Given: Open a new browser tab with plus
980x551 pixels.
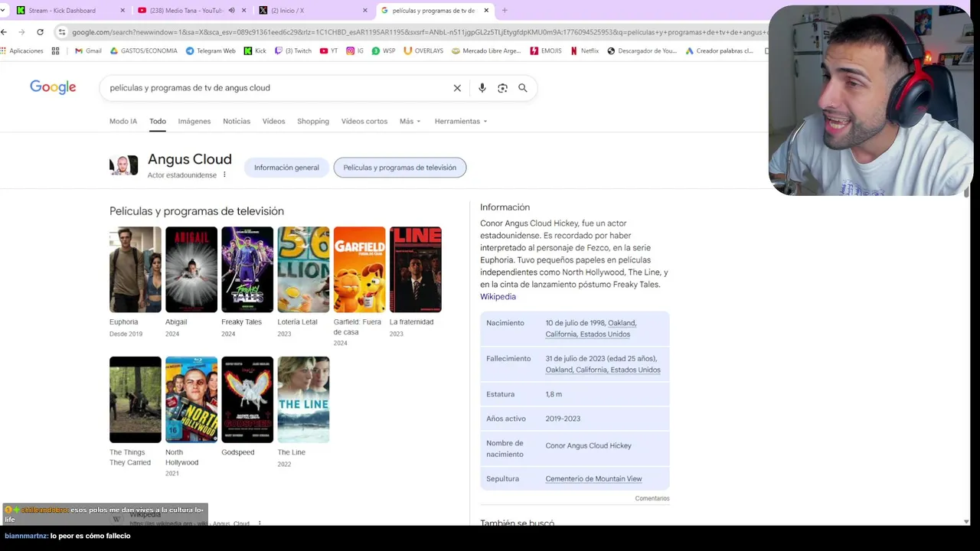Looking at the screenshot, I should pos(505,11).
